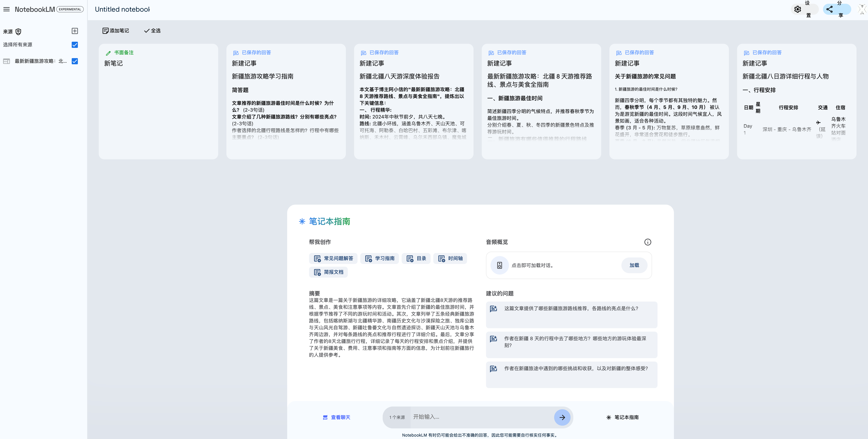Click the shield icon next to 来源
868x439 pixels.
[x=18, y=32]
